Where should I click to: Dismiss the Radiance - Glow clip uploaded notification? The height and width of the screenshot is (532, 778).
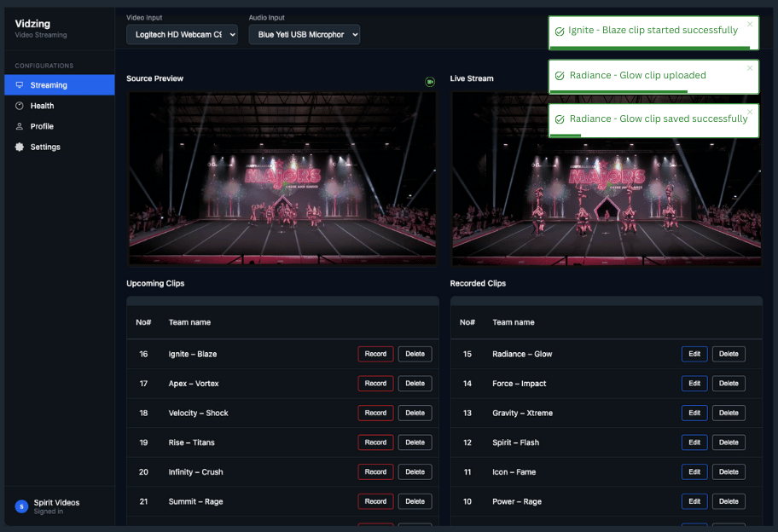[x=750, y=68]
